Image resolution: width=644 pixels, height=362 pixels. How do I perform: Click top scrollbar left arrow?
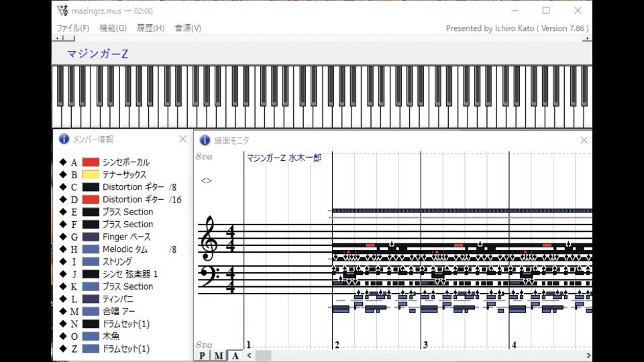[x=58, y=38]
